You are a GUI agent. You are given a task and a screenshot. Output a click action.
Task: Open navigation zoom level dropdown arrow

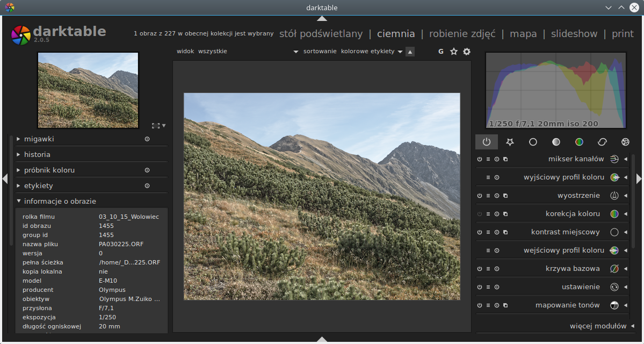(x=164, y=126)
